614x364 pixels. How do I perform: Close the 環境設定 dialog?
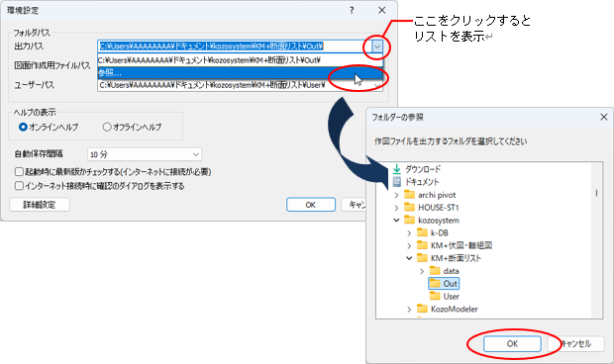pos(382,10)
